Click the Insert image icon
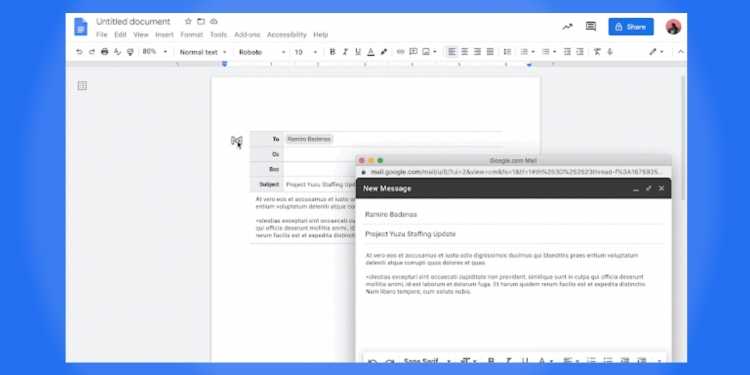Viewport: 750px width, 375px height. coord(426,52)
